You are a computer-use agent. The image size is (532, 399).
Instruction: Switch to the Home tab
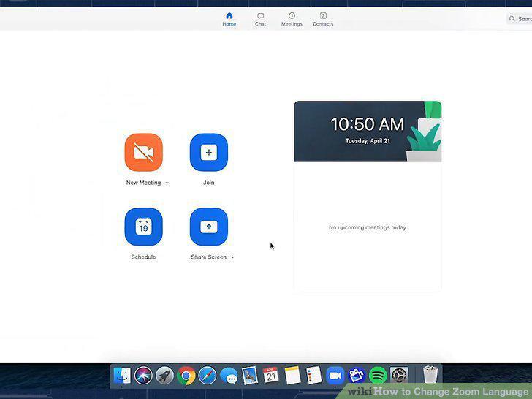(x=229, y=19)
